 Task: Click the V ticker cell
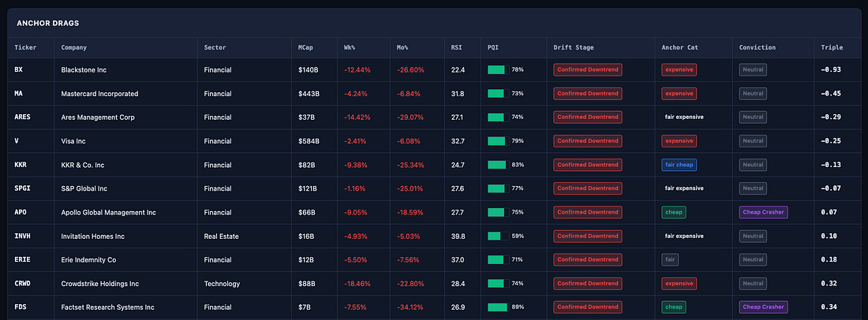coord(17,141)
